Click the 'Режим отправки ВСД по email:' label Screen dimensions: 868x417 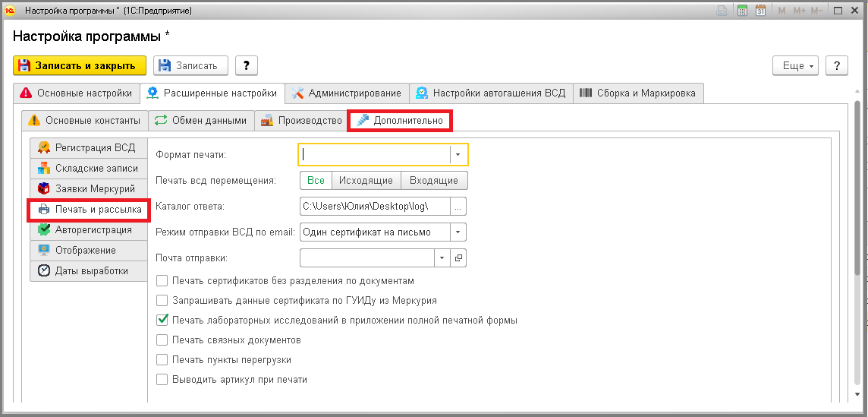(225, 232)
